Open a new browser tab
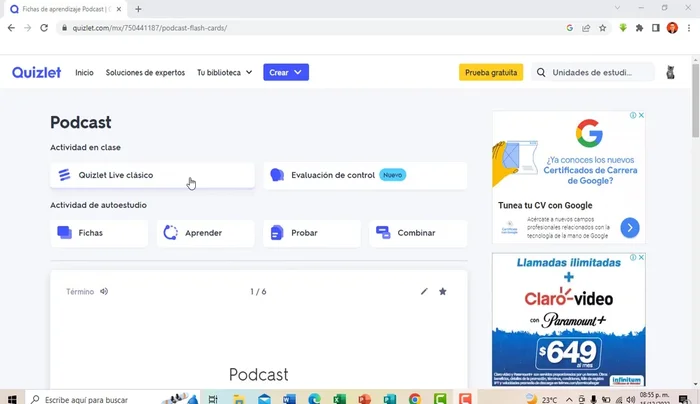The height and width of the screenshot is (404, 700). click(138, 9)
